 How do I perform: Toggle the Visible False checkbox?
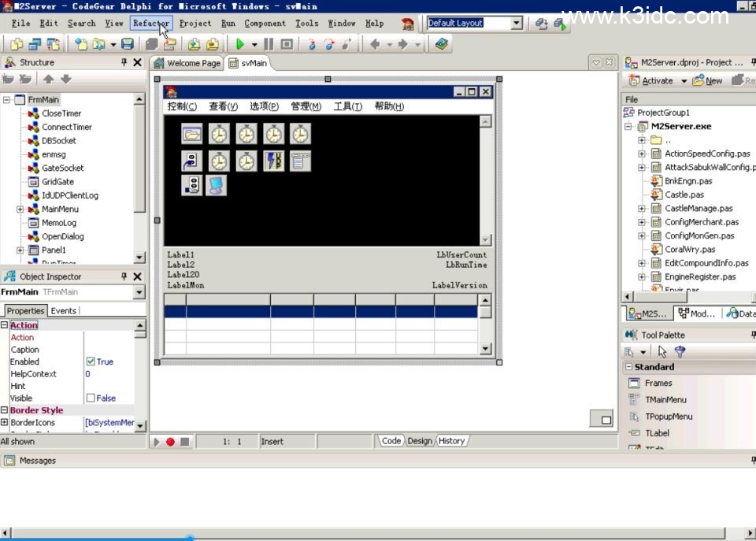91,398
